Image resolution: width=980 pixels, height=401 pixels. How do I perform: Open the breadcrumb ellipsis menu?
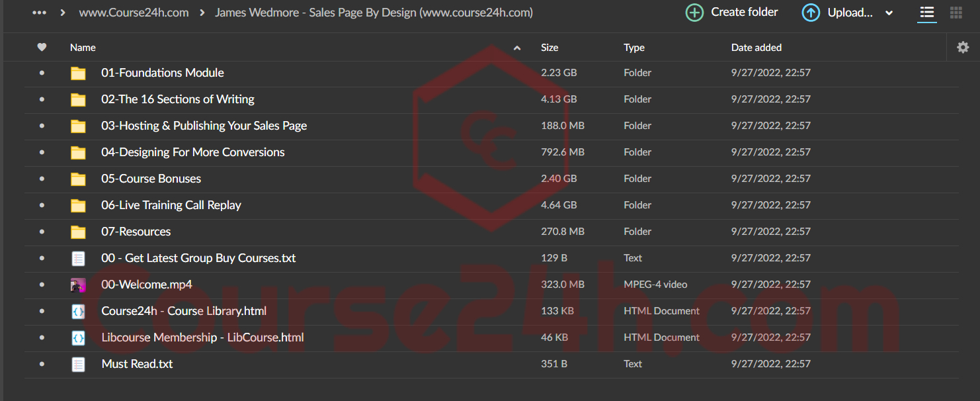40,13
